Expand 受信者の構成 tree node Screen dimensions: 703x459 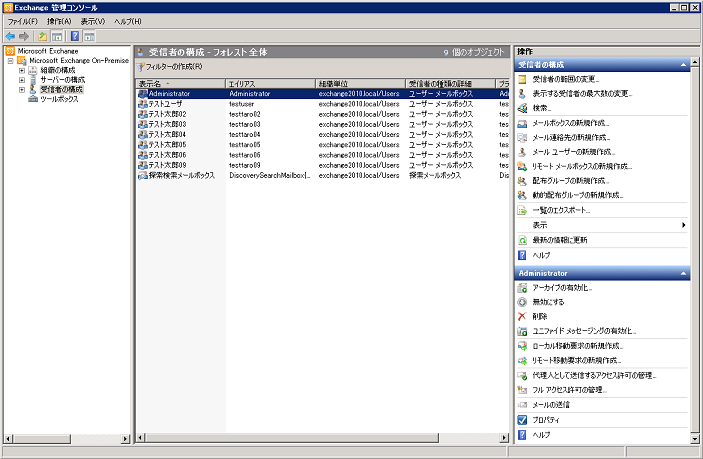tap(22, 90)
